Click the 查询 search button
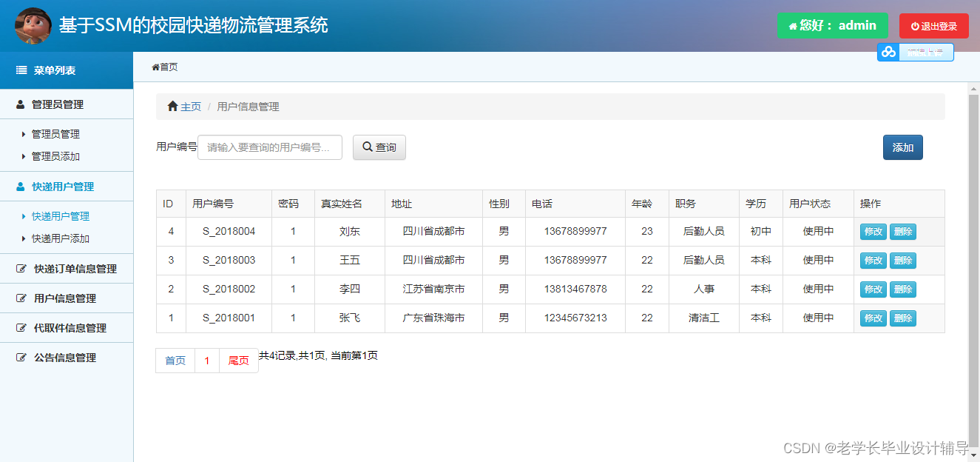The image size is (980, 462). coord(379,147)
